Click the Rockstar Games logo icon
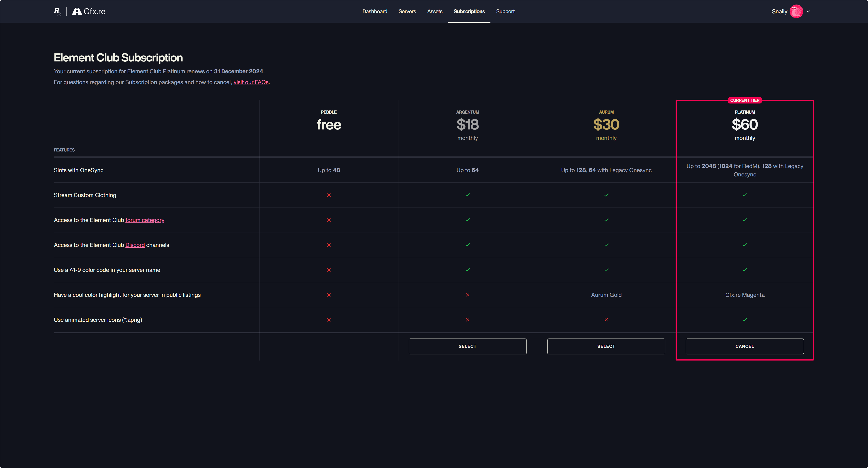The width and height of the screenshot is (868, 468). click(58, 12)
